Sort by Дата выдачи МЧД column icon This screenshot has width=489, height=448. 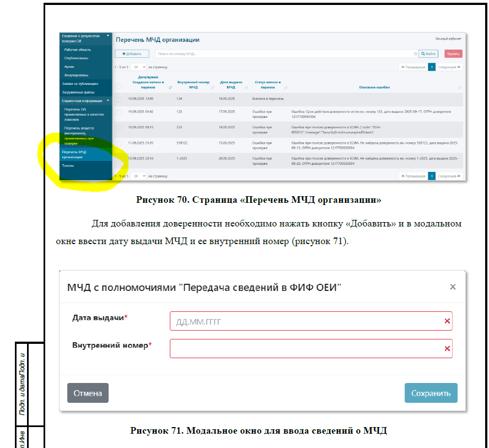point(246,88)
